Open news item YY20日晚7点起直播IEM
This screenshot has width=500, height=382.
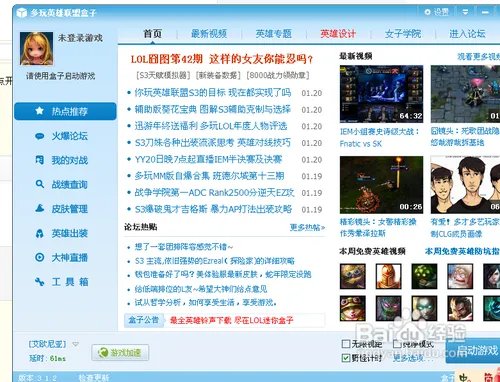[208, 159]
